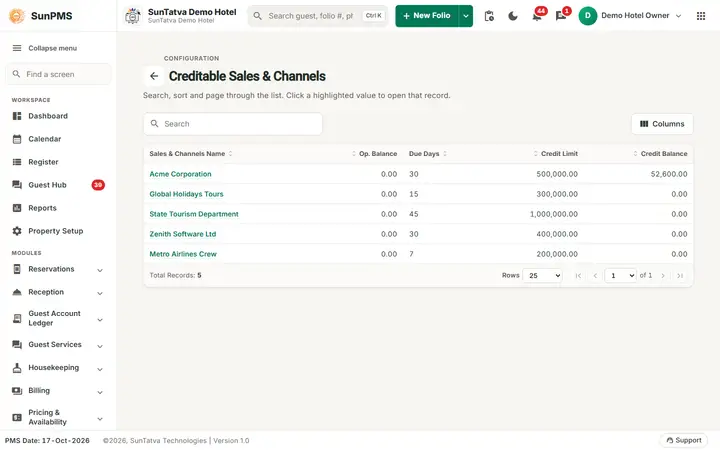Click the Support button
720x450 pixels.
[684, 440]
